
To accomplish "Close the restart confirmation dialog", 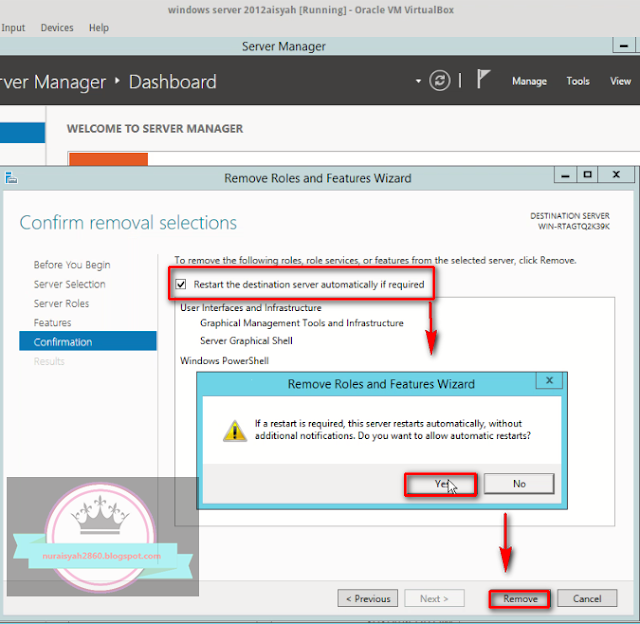I will coord(549,380).
